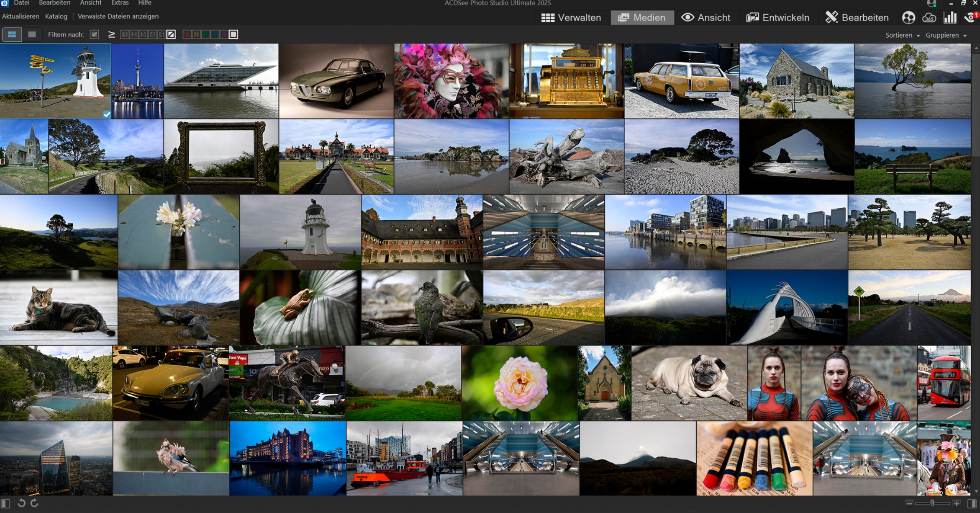Select the red double-decker bus thumbnail

pyautogui.click(x=944, y=383)
